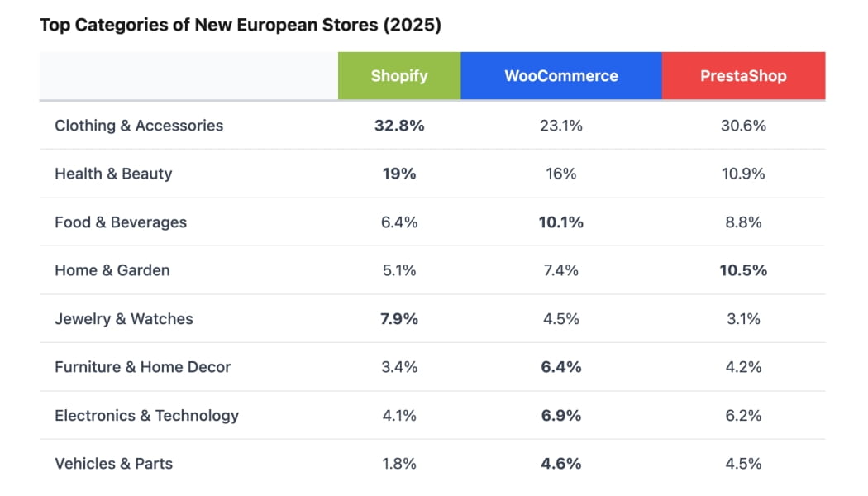Click WooCommerce's 10.1% food value

(x=561, y=222)
